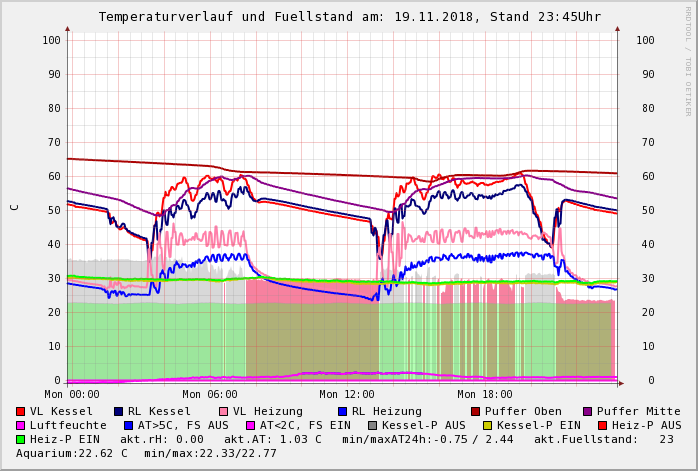Screen dimensions: 698x471
Task: Click the Mon 18:00 time axis label
Action: 484,394
